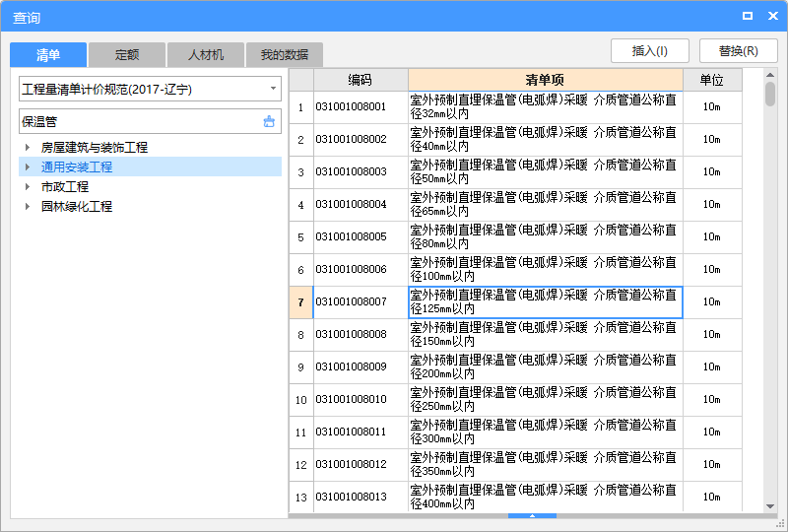This screenshot has height=532, width=788.
Task: Select the 径150mm以内 item description
Action: [546, 334]
